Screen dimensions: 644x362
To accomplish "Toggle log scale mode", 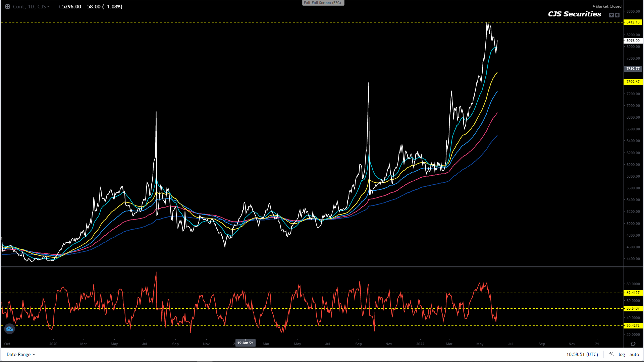I will [622, 354].
